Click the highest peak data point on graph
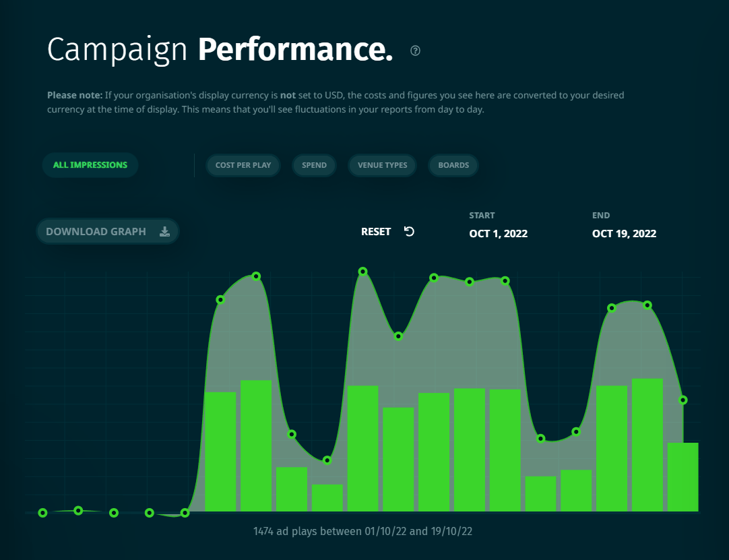Viewport: 729px width, 560px height. [x=362, y=272]
